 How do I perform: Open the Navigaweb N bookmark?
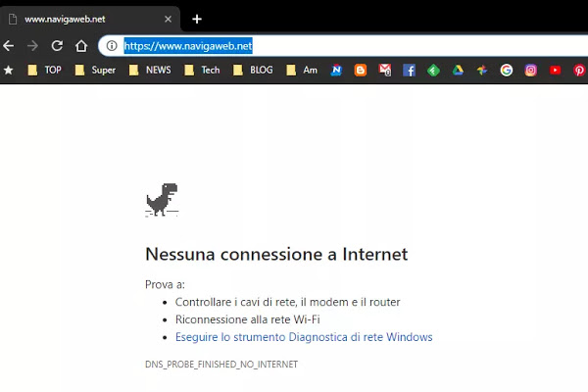(336, 71)
